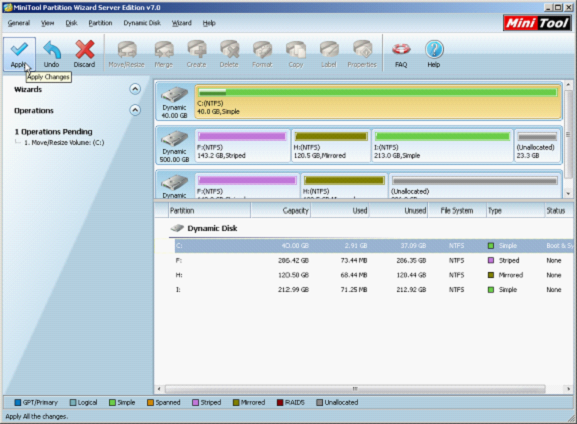
Task: Click the Label toolbar icon
Action: pyautogui.click(x=329, y=49)
